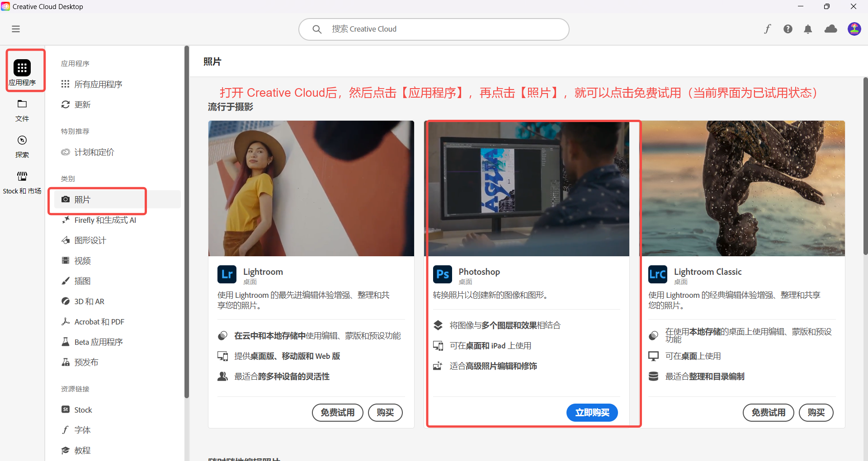Open the user profile avatar
This screenshot has width=868, height=461.
click(x=854, y=29)
